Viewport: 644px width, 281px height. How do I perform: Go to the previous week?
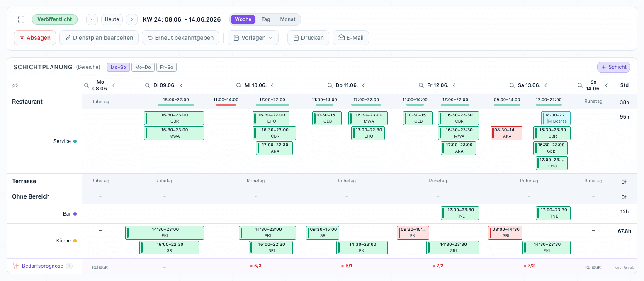pos(92,19)
